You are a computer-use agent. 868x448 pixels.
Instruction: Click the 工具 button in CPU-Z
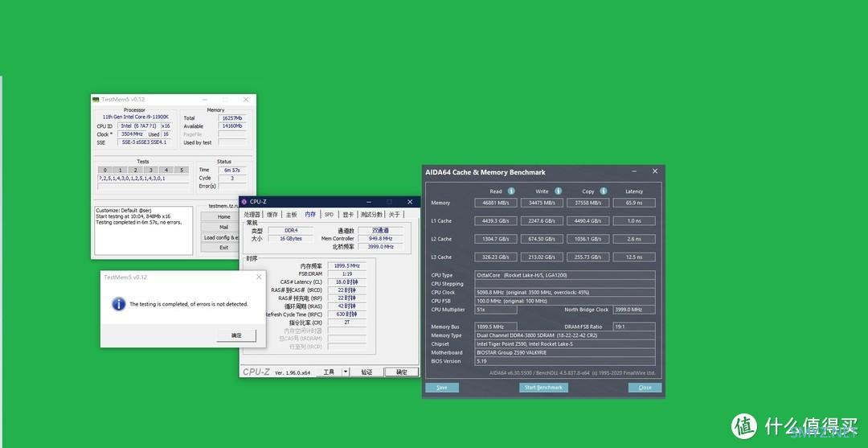click(x=329, y=372)
